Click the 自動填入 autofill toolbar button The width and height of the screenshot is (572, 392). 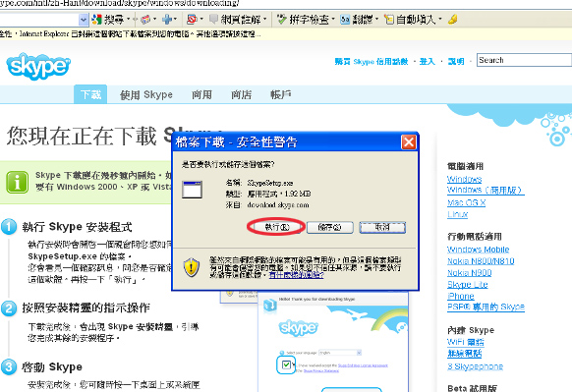[411, 20]
